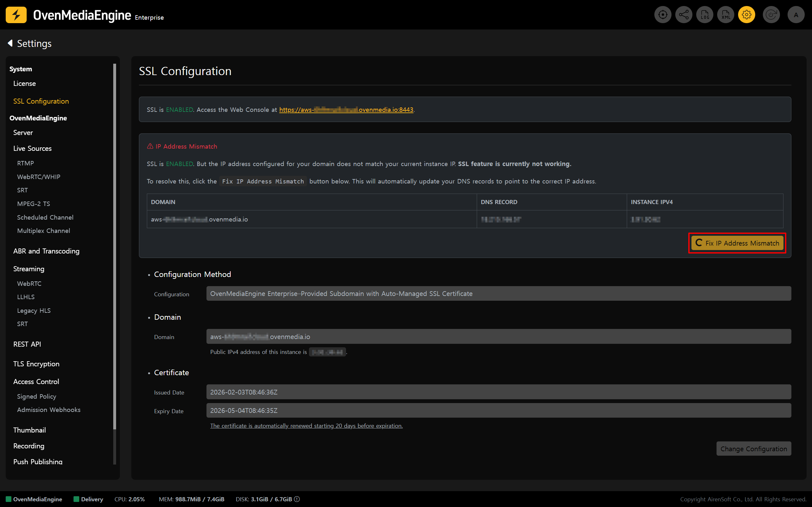Open the LOG file viewer icon

tap(704, 15)
